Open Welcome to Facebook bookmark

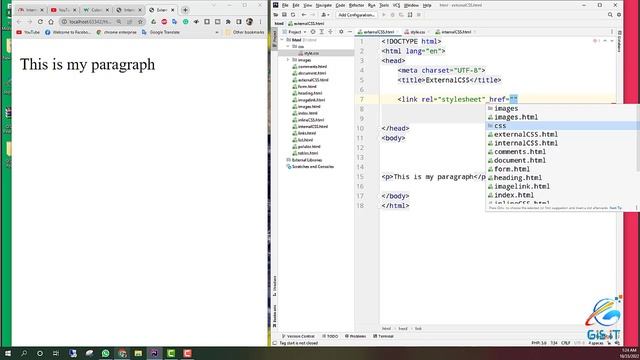tap(68, 32)
